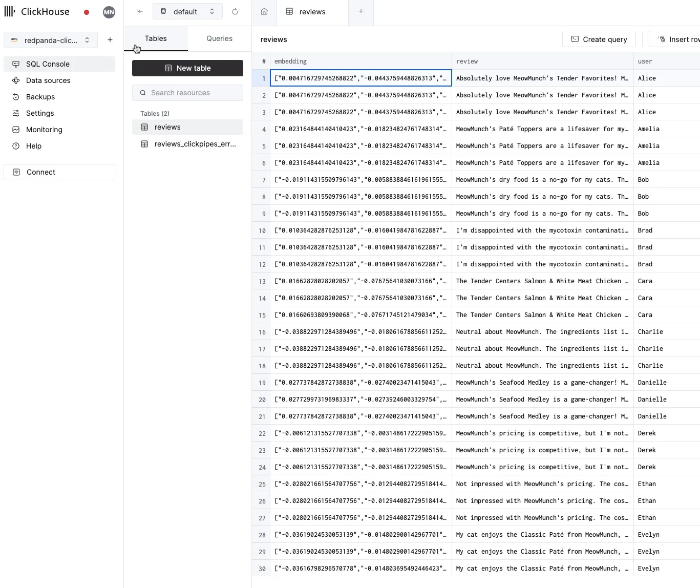Select row number 2 in the table
Screen dimensions: 700x588
click(261, 95)
